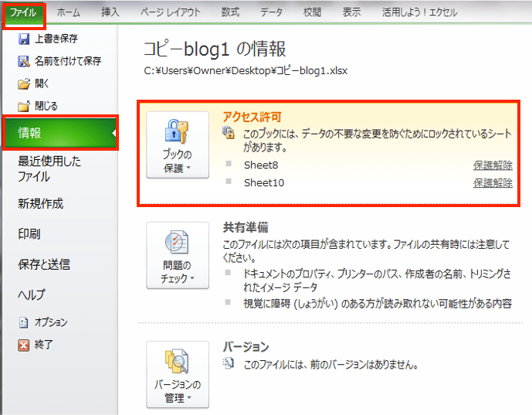Open the 印刷 menu item
Screen dimensions: 532x415
click(29, 234)
